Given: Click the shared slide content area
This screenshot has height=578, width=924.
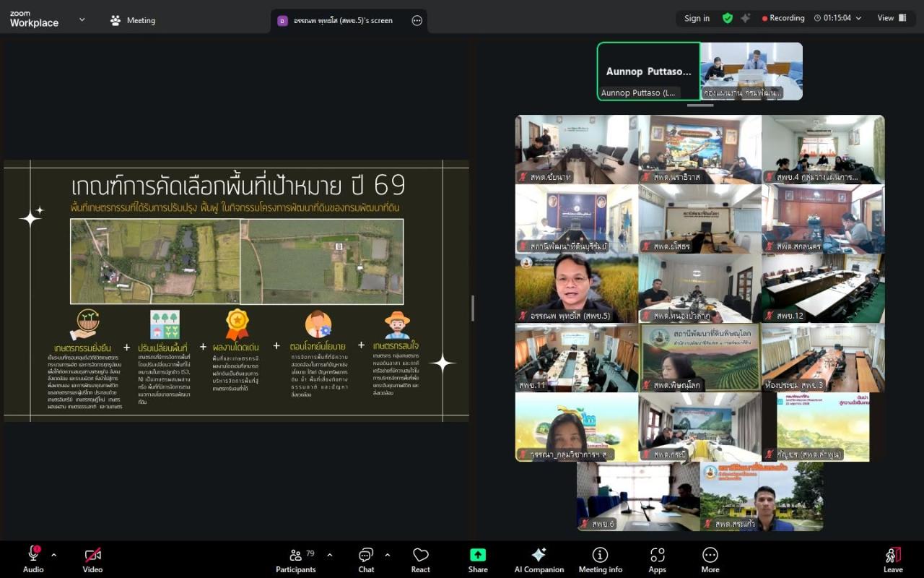Looking at the screenshot, I should 236,290.
